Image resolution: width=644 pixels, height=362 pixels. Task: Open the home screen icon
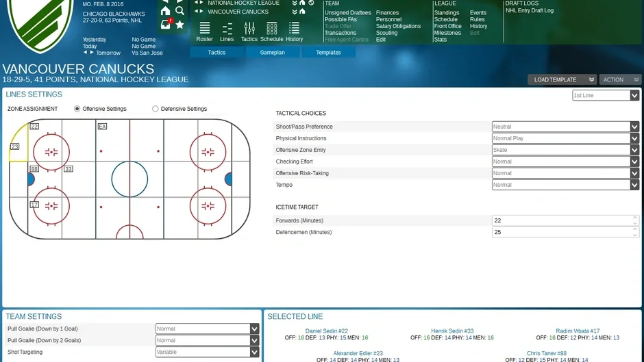pyautogui.click(x=165, y=11)
